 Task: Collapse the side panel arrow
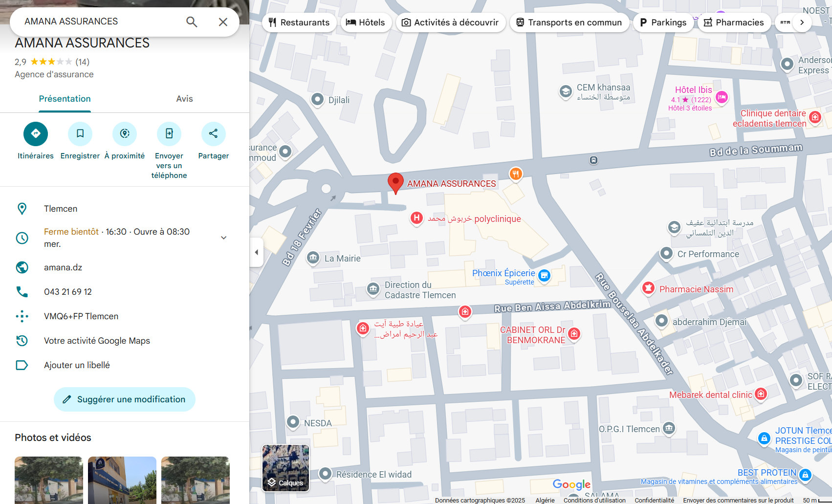point(257,252)
